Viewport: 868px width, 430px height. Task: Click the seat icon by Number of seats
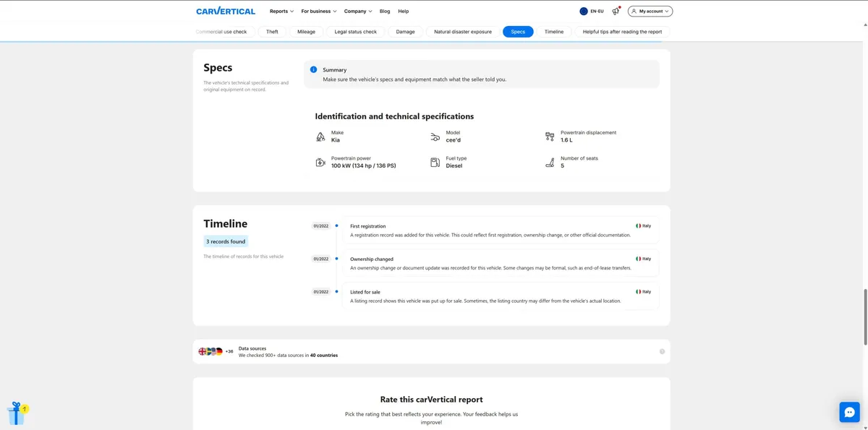pyautogui.click(x=550, y=163)
